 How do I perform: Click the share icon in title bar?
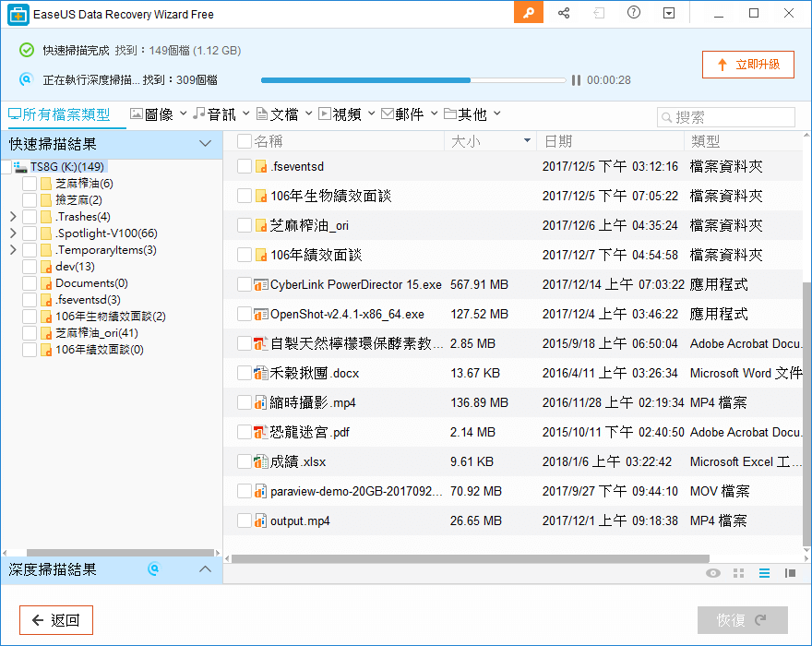564,13
